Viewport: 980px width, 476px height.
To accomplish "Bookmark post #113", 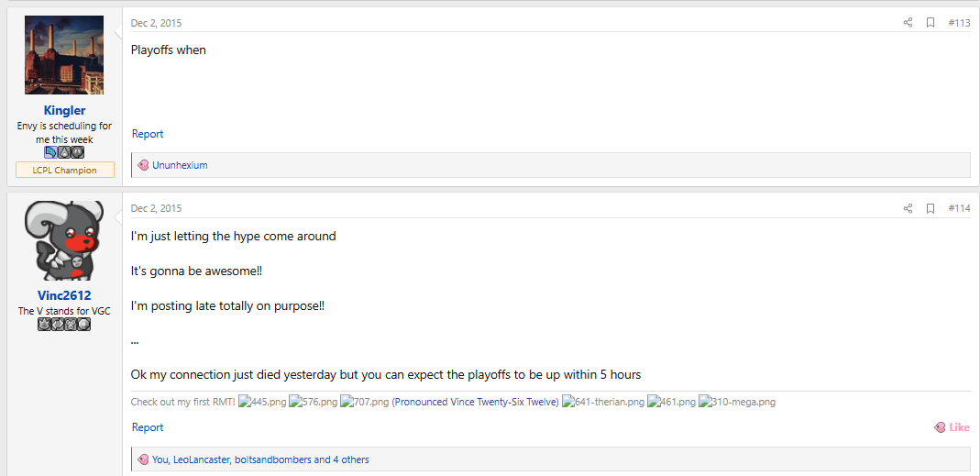I will (930, 23).
